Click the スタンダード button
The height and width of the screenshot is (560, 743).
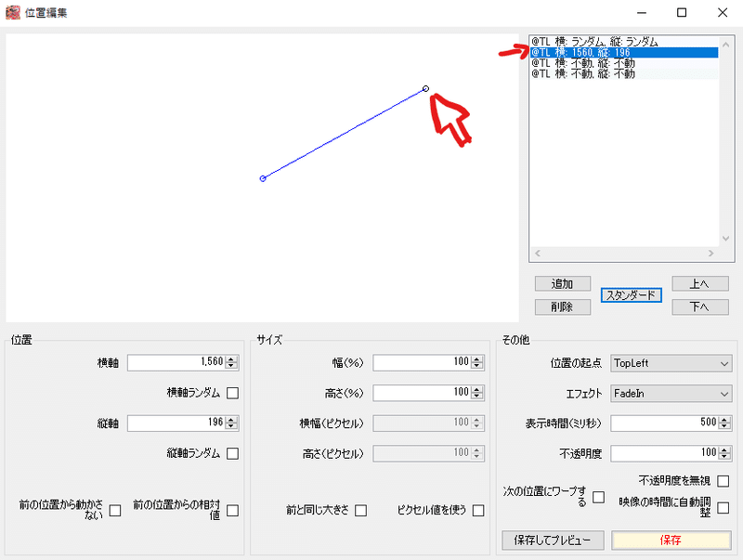click(x=632, y=295)
